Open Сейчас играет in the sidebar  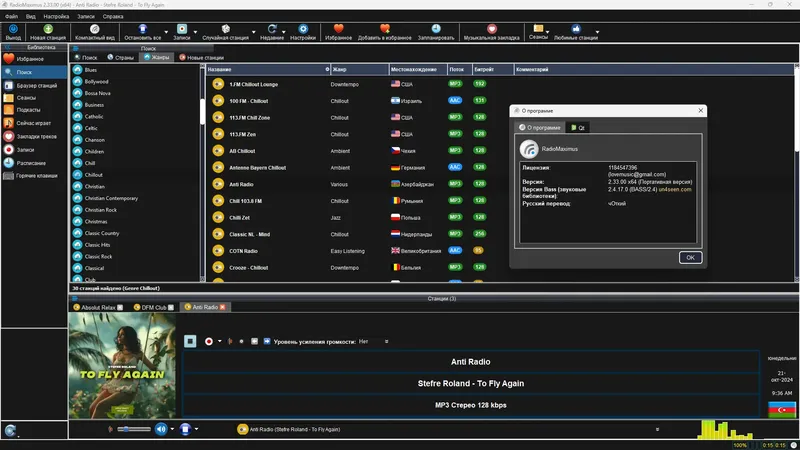pyautogui.click(x=34, y=123)
